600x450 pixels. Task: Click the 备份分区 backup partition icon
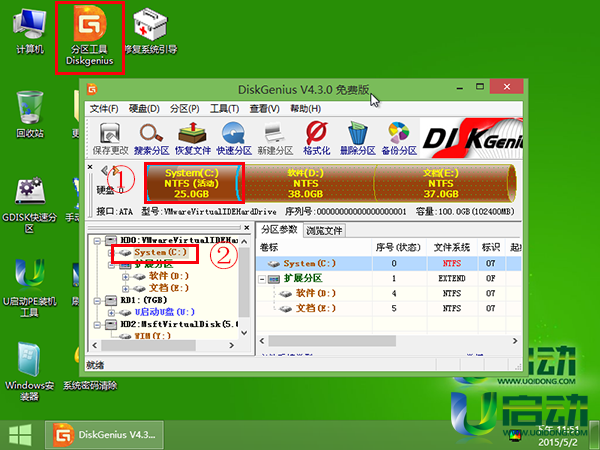(399, 139)
